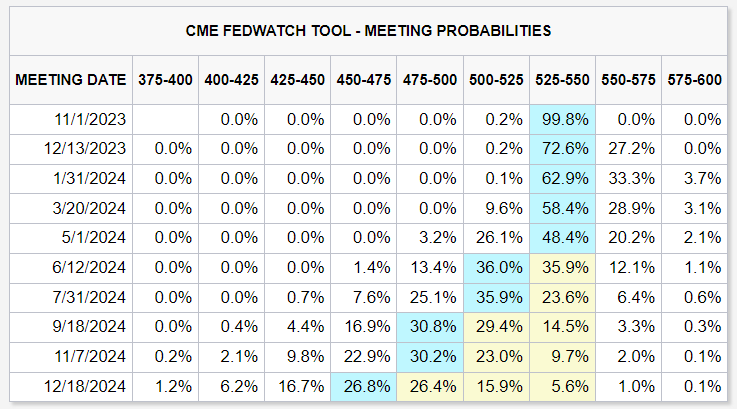
Task: Select the MEETING DATE column header
Action: 70,79
